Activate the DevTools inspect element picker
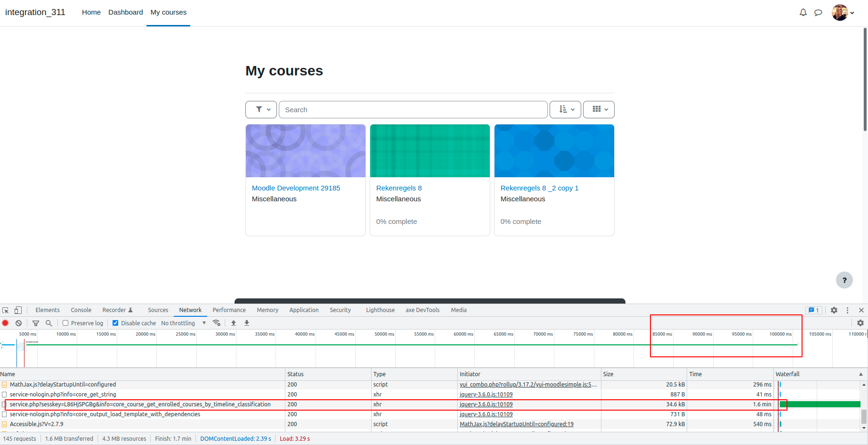Screen dimensions: 868x445 (6, 310)
